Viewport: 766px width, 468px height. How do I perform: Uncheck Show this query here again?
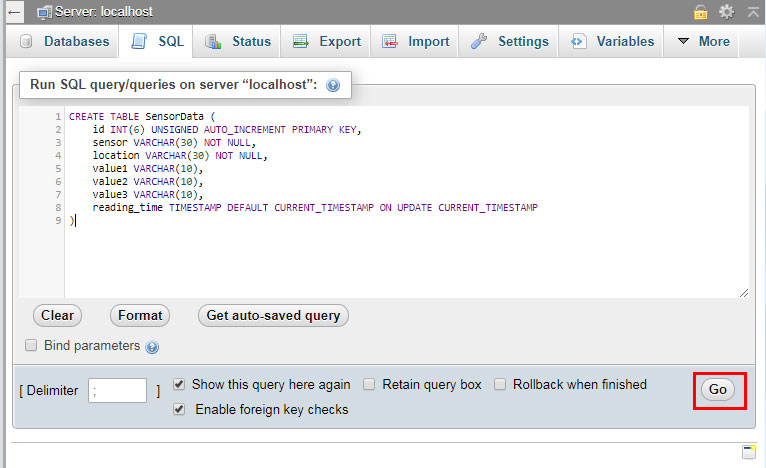click(179, 384)
